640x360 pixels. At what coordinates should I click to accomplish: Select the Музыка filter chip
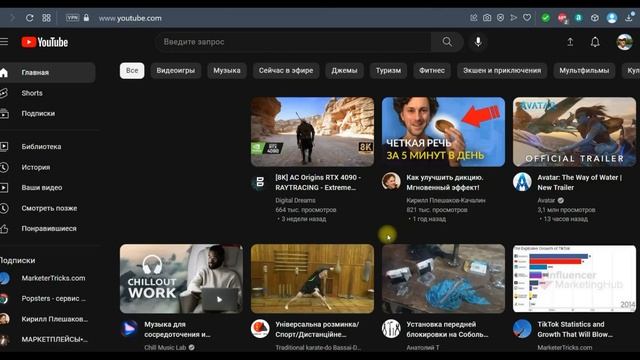point(227,71)
